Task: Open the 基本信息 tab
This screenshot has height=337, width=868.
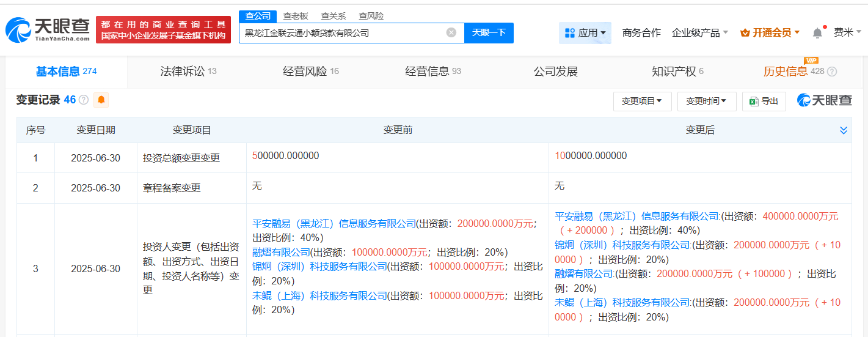Action: (x=67, y=72)
